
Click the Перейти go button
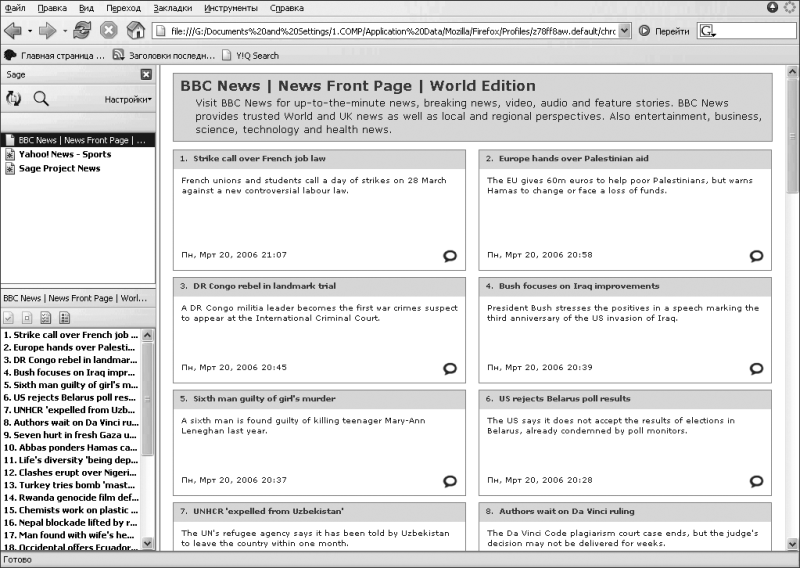(x=664, y=31)
